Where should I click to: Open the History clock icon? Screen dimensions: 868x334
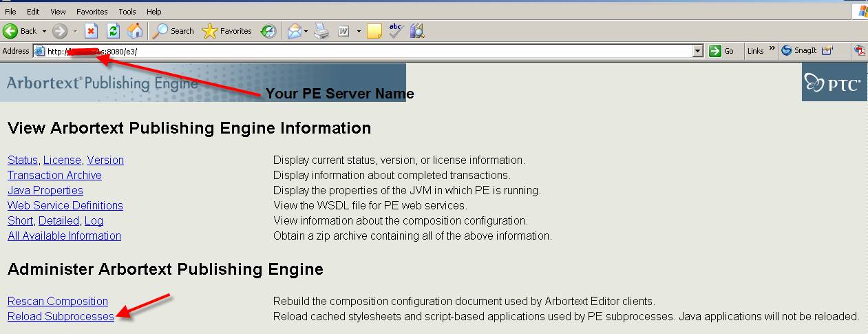click(268, 31)
